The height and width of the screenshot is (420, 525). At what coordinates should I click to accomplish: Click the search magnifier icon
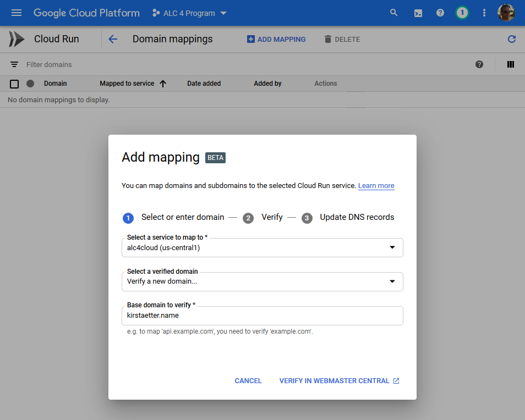tap(394, 13)
